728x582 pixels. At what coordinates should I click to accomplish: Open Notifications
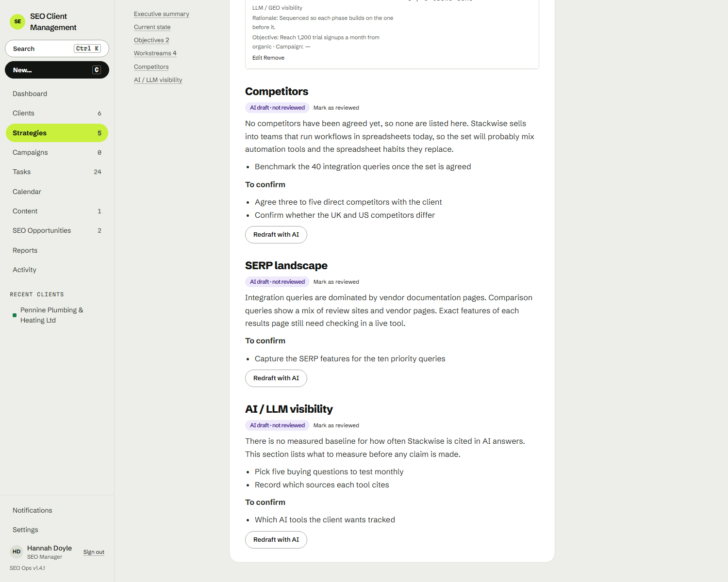pos(57,510)
